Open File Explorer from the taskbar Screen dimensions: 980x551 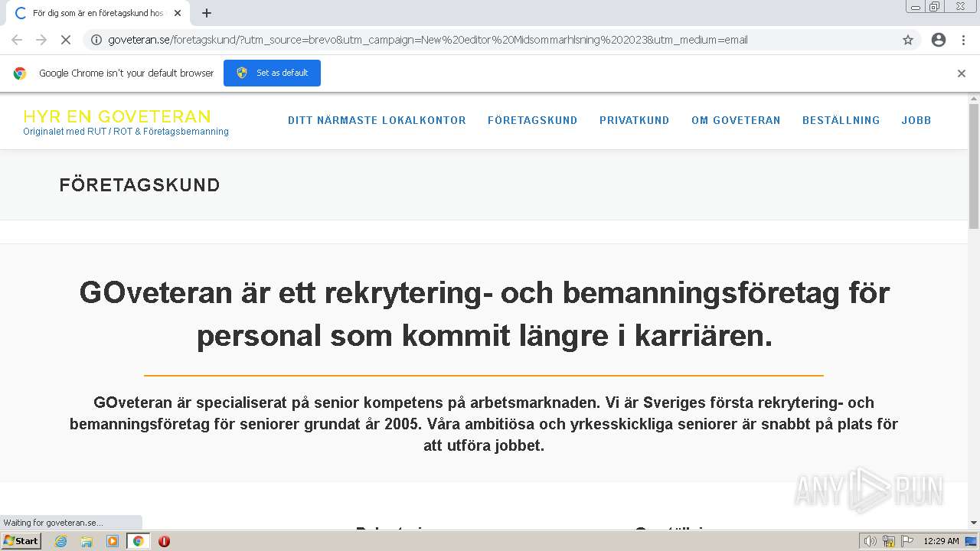click(87, 541)
